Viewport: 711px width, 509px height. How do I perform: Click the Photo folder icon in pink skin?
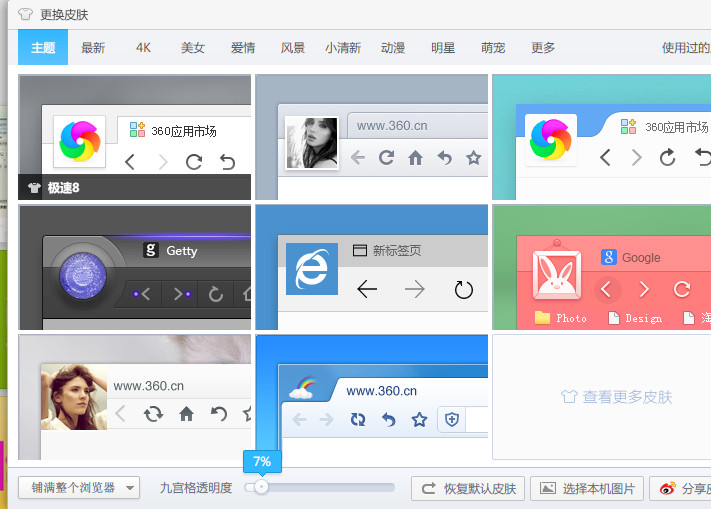pyautogui.click(x=542, y=318)
